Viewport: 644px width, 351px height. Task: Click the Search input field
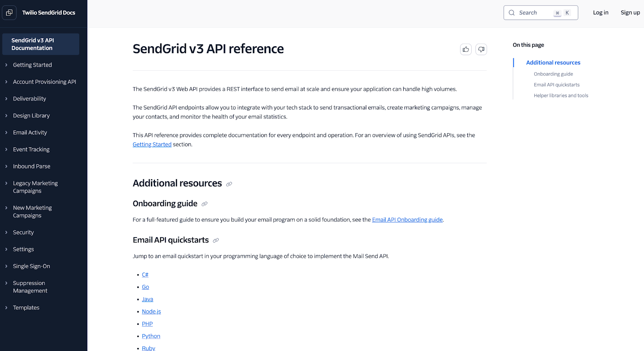point(535,13)
